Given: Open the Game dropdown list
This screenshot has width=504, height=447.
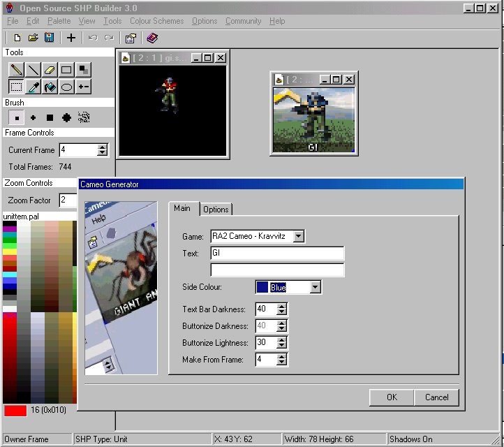Looking at the screenshot, I should tap(299, 236).
